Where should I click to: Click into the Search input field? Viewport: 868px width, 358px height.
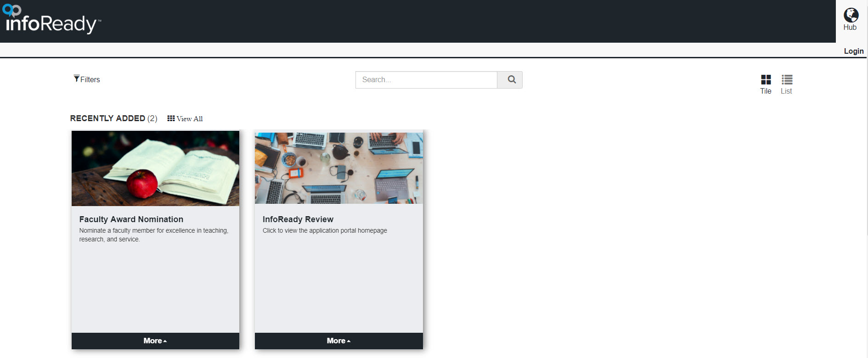[426, 80]
